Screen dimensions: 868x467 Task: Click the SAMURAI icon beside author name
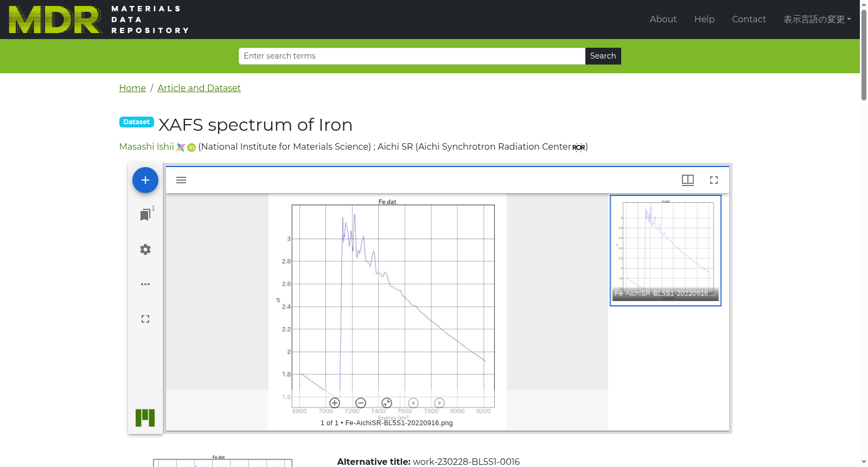click(181, 148)
